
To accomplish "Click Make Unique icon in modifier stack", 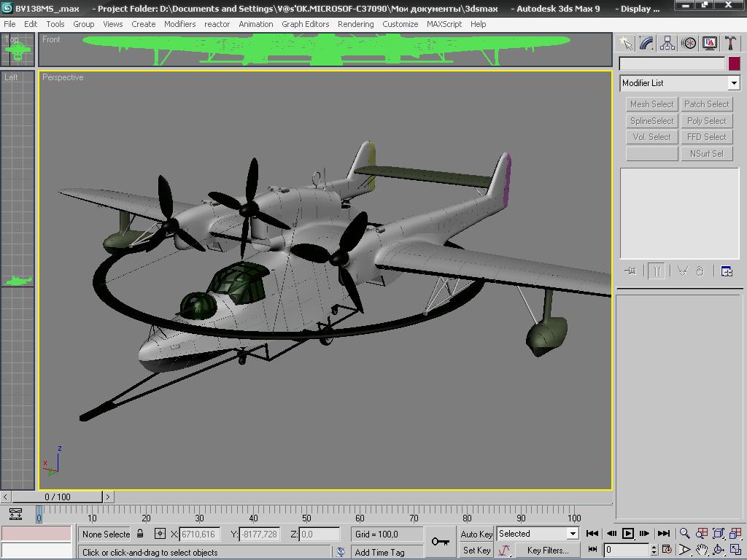I will (x=682, y=271).
